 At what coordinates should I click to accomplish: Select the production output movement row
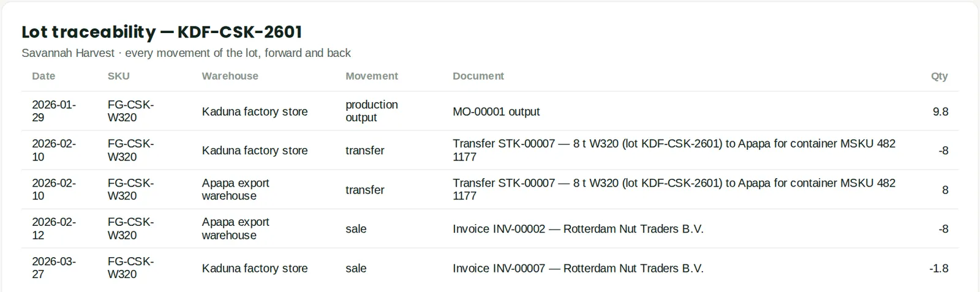pyautogui.click(x=490, y=111)
